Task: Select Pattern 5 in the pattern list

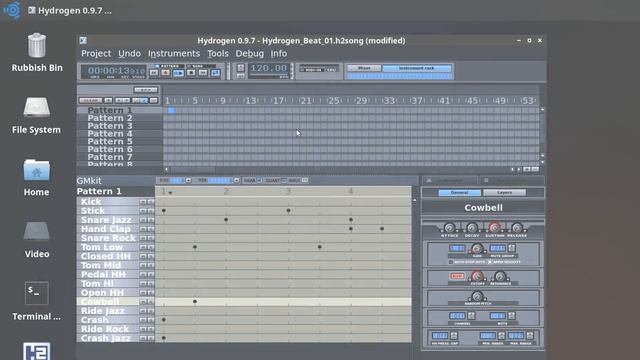Action: click(110, 141)
